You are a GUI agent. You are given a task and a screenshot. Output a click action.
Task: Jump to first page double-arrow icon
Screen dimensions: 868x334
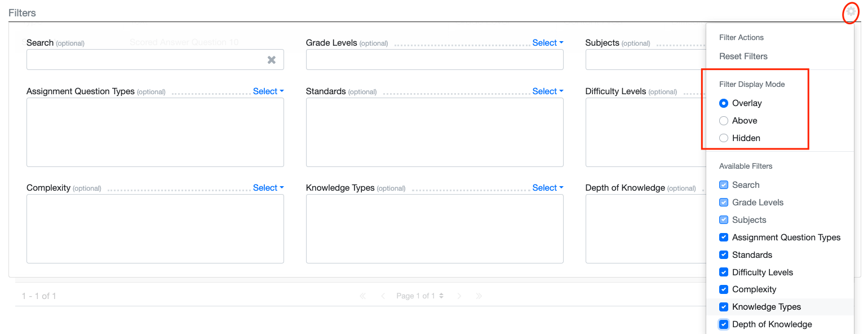(363, 296)
